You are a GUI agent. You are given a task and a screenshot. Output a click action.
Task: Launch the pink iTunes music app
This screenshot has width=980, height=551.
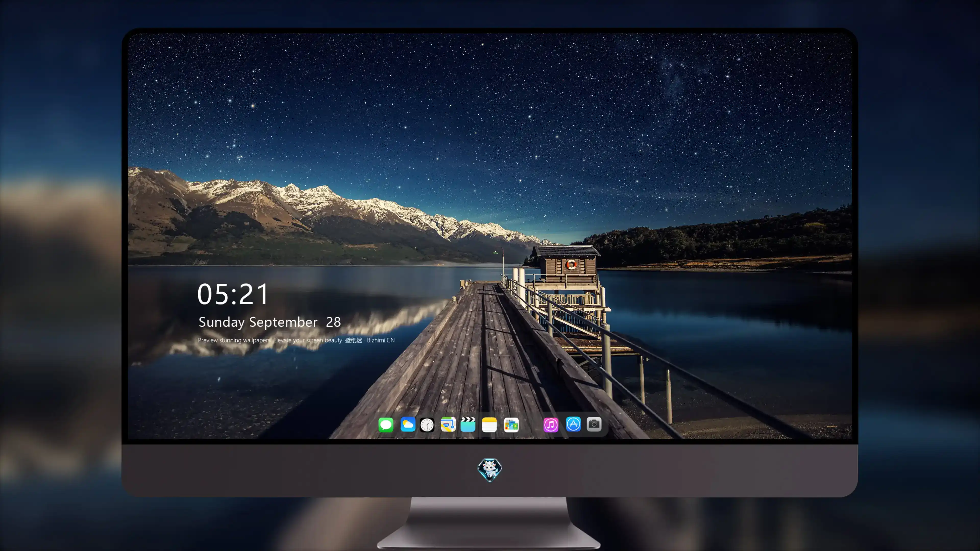pyautogui.click(x=551, y=425)
